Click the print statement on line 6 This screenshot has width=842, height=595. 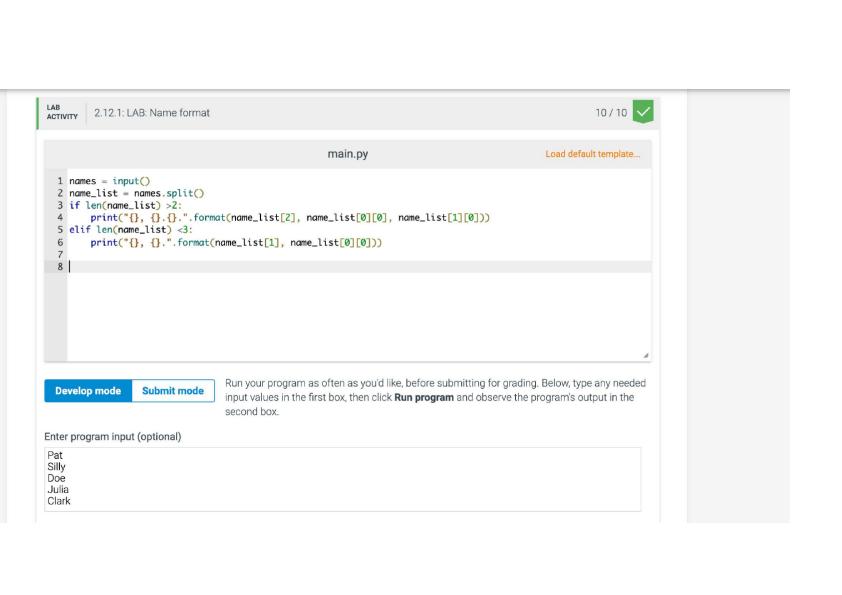[x=236, y=243]
